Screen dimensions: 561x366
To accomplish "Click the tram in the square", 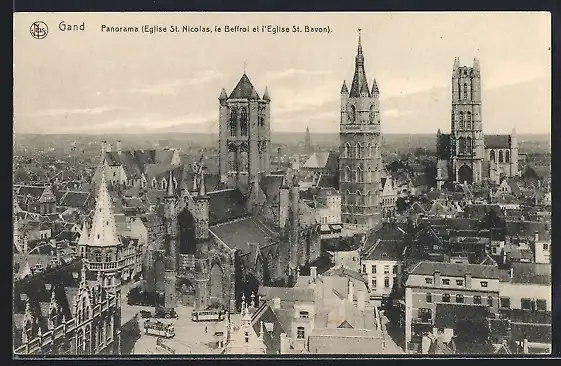I will point(207,316).
